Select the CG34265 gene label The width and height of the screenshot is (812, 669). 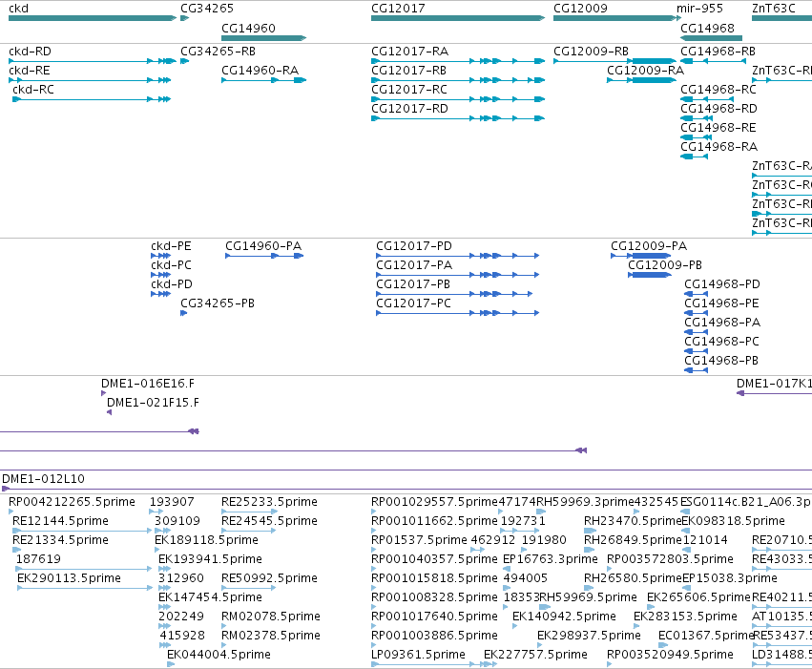click(207, 9)
